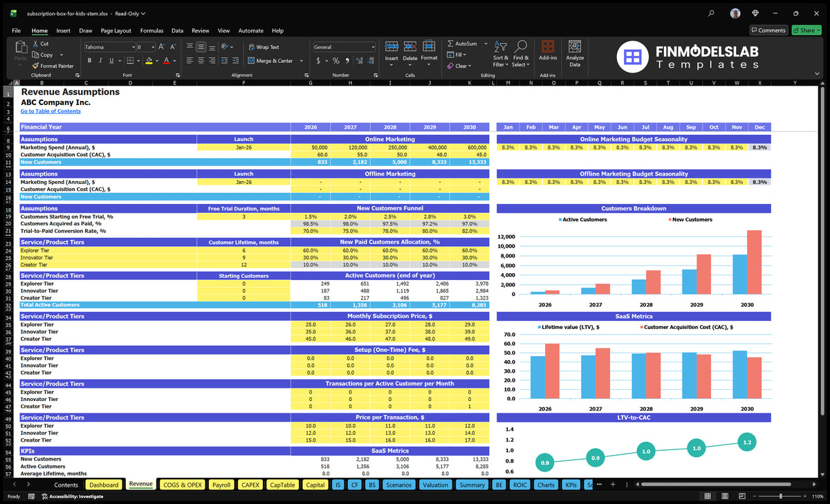Click the green Share button
This screenshot has width=830, height=504.
(x=806, y=30)
